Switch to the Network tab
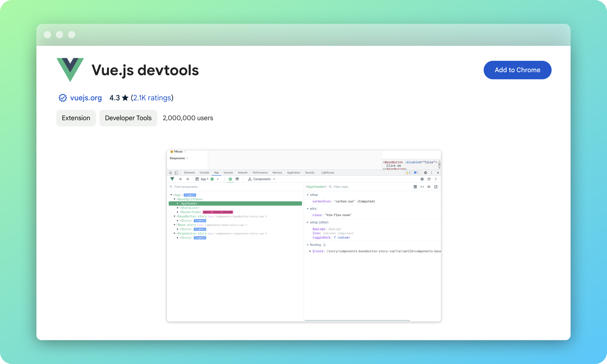 click(243, 173)
